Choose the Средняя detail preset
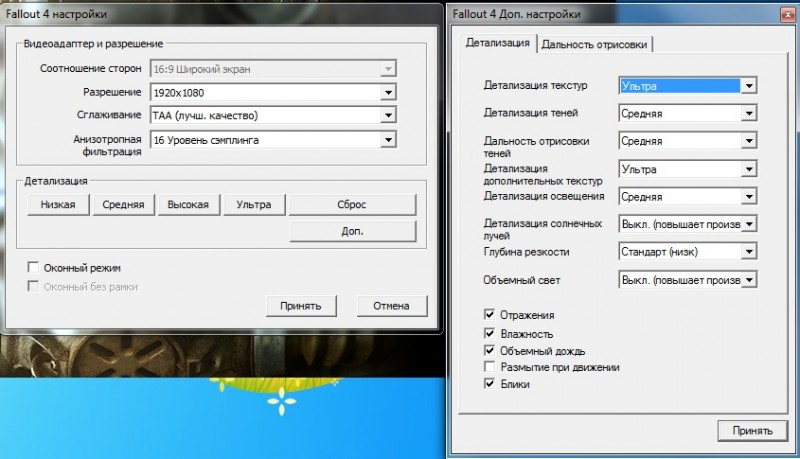 tap(123, 205)
